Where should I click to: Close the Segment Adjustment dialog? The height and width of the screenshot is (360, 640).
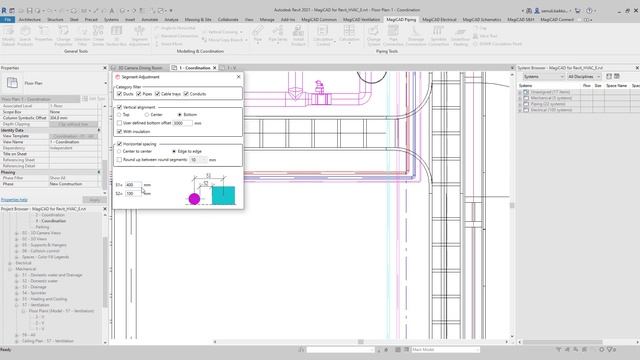[x=239, y=77]
